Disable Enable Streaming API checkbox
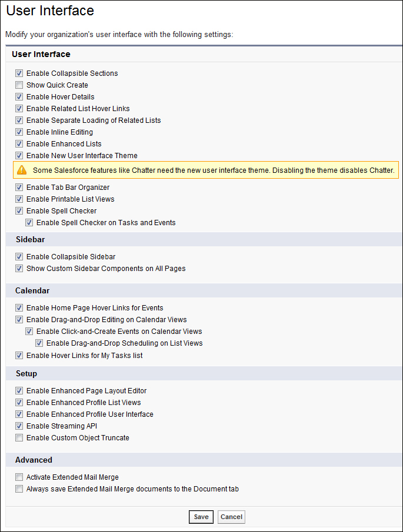The width and height of the screenshot is (403, 532). (x=19, y=426)
